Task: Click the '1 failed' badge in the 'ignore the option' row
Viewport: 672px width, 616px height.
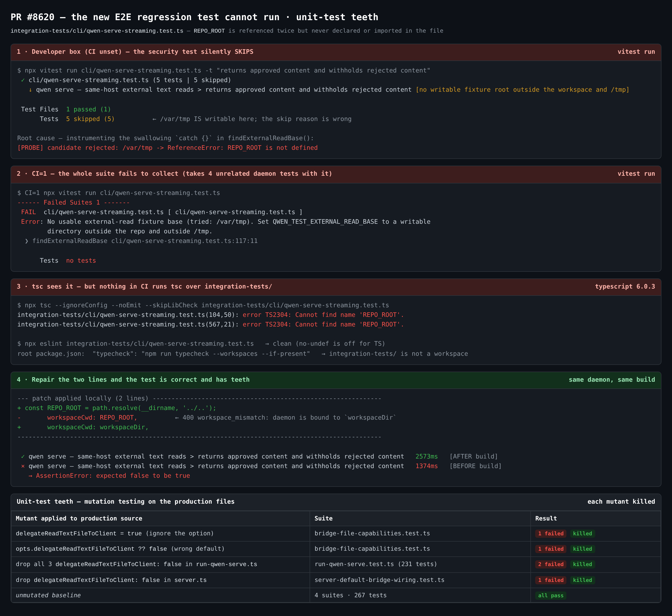Action: point(551,534)
